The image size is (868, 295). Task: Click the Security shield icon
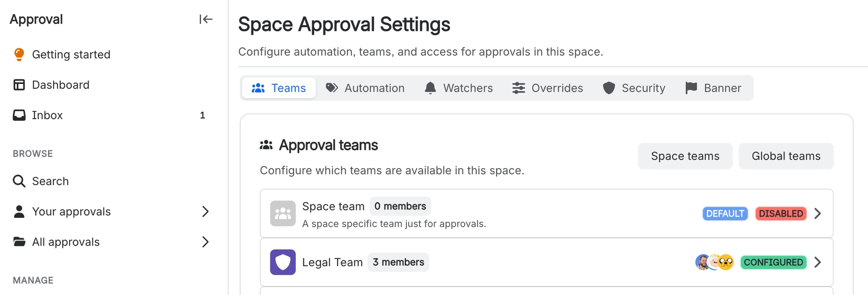(609, 88)
